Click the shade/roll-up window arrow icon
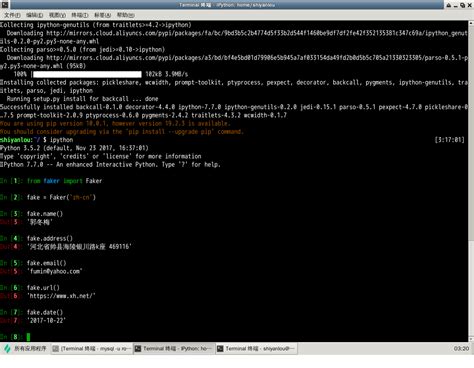 click(449, 5)
